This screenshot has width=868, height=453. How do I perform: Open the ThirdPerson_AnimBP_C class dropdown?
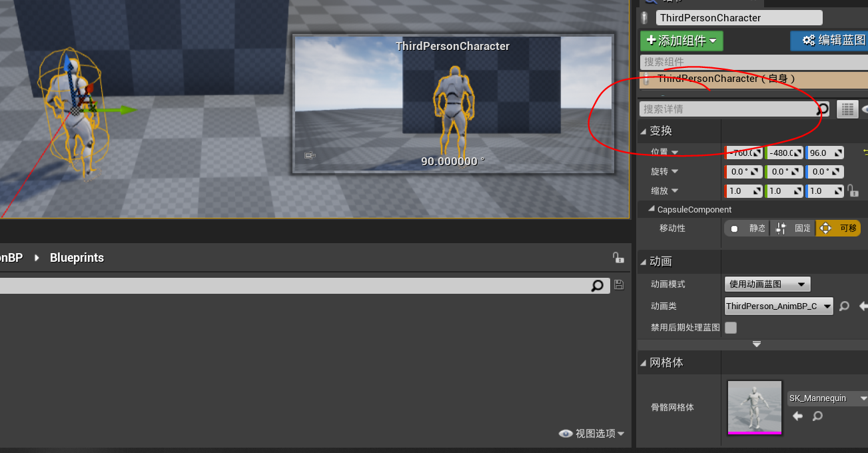pyautogui.click(x=779, y=306)
